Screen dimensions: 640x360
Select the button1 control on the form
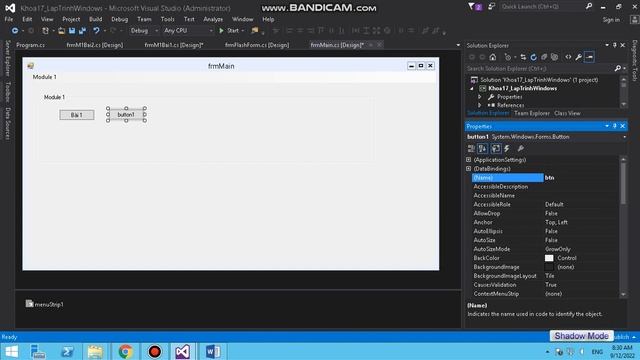pos(126,115)
